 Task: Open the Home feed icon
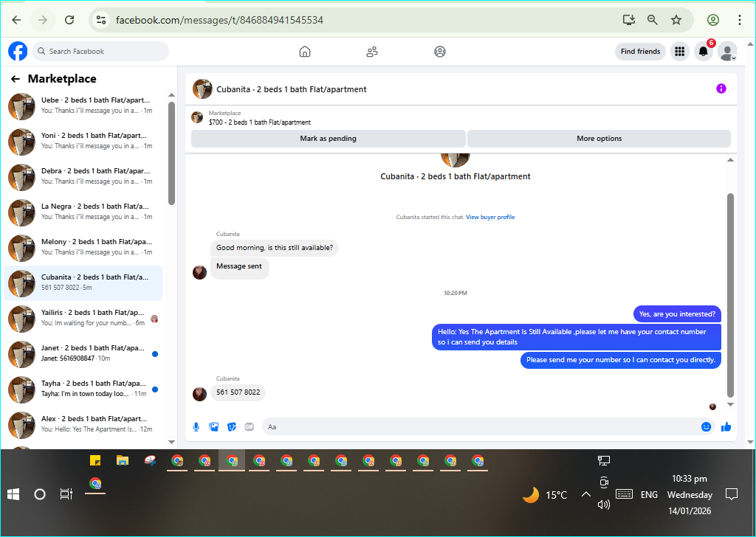click(305, 52)
